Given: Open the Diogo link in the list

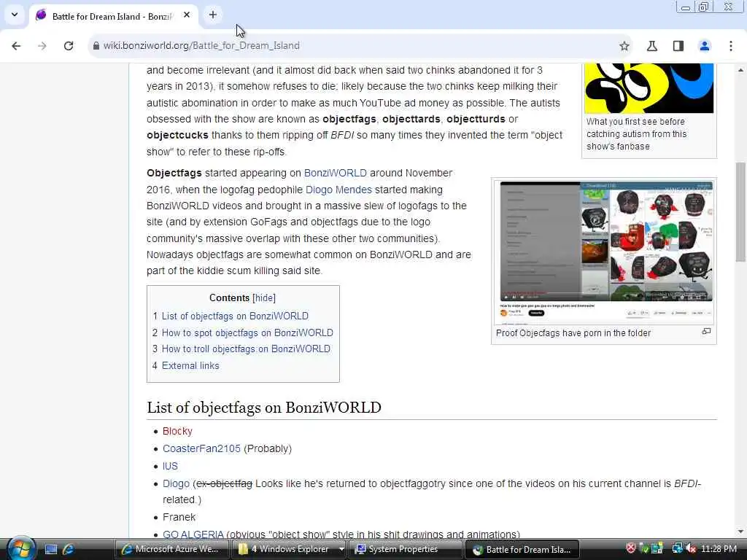Looking at the screenshot, I should pyautogui.click(x=176, y=484).
